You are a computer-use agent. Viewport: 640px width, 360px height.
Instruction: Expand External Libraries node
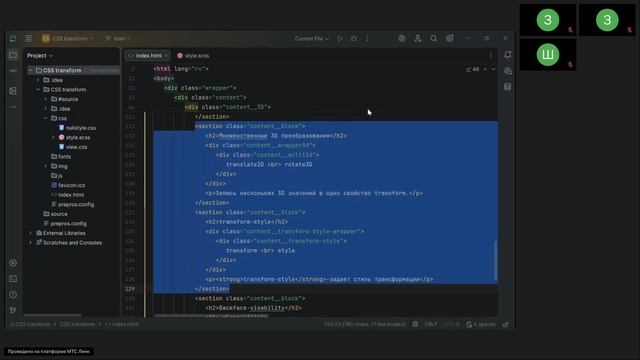click(31, 233)
